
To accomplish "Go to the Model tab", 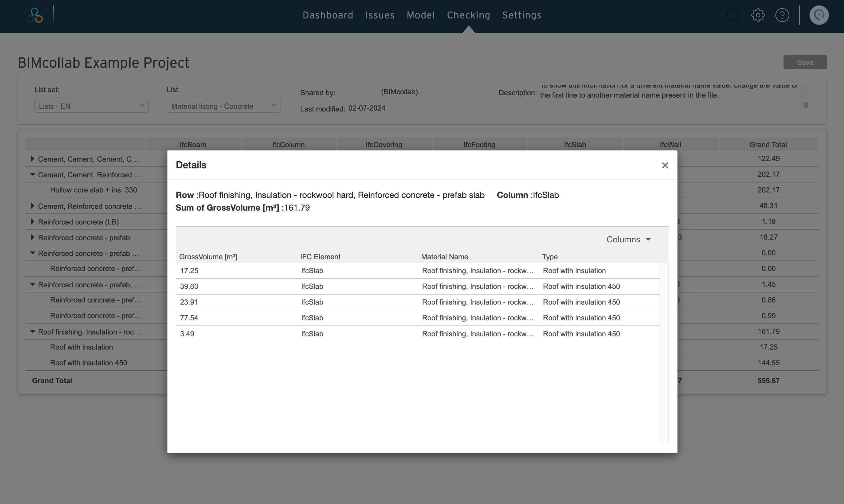I will point(421,15).
